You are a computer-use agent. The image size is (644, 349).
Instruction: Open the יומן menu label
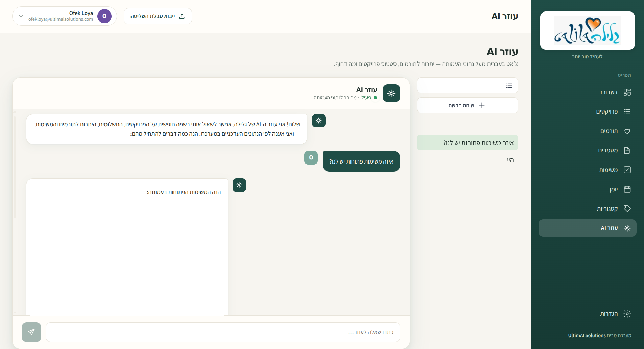click(614, 190)
